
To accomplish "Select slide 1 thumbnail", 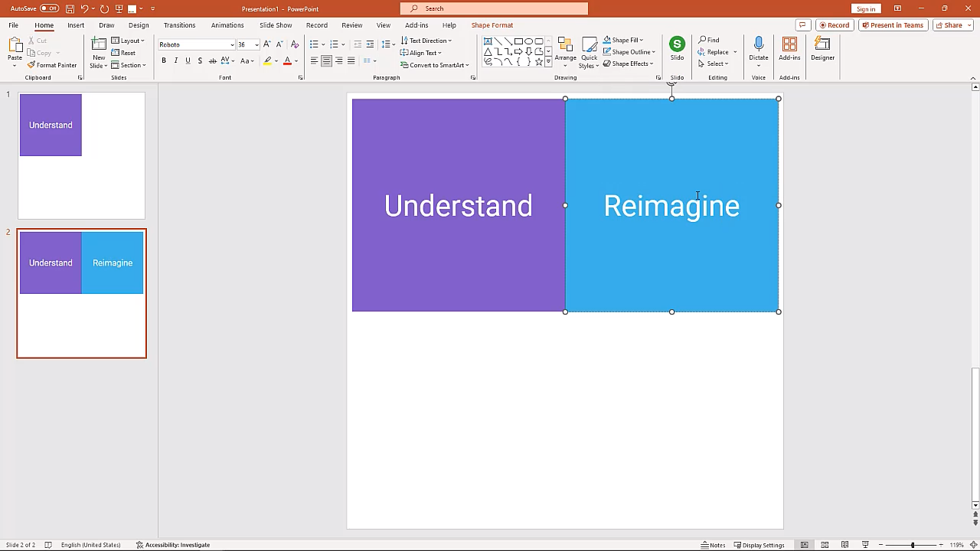I will (x=81, y=155).
